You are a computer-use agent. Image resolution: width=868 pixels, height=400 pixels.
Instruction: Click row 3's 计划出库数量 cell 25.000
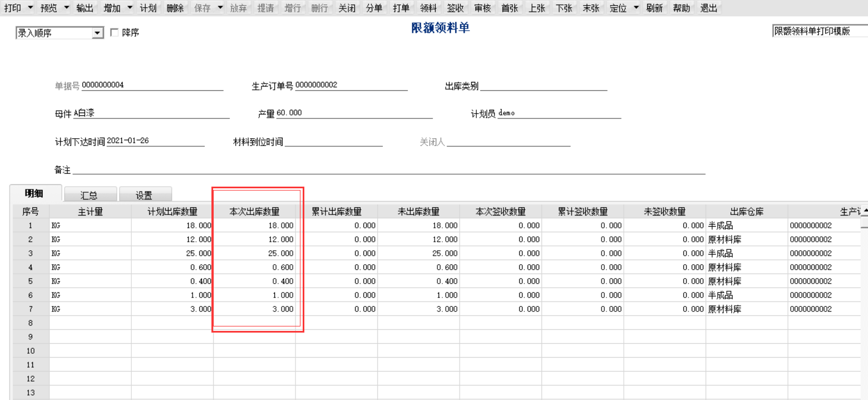point(172,253)
